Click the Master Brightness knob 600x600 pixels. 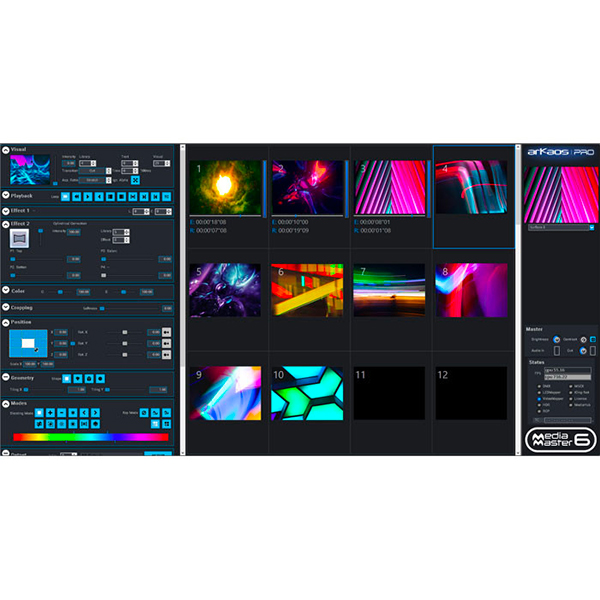[x=556, y=339]
